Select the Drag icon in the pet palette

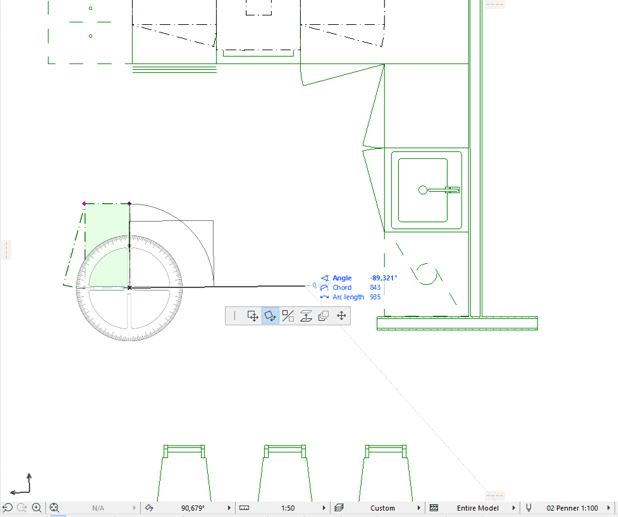coord(253,316)
